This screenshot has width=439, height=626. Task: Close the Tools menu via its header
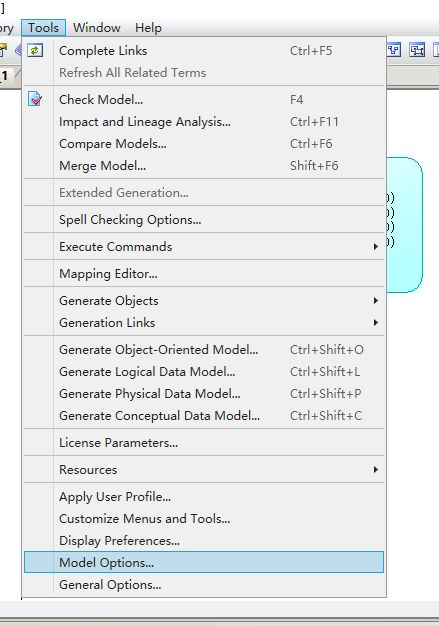tap(43, 28)
